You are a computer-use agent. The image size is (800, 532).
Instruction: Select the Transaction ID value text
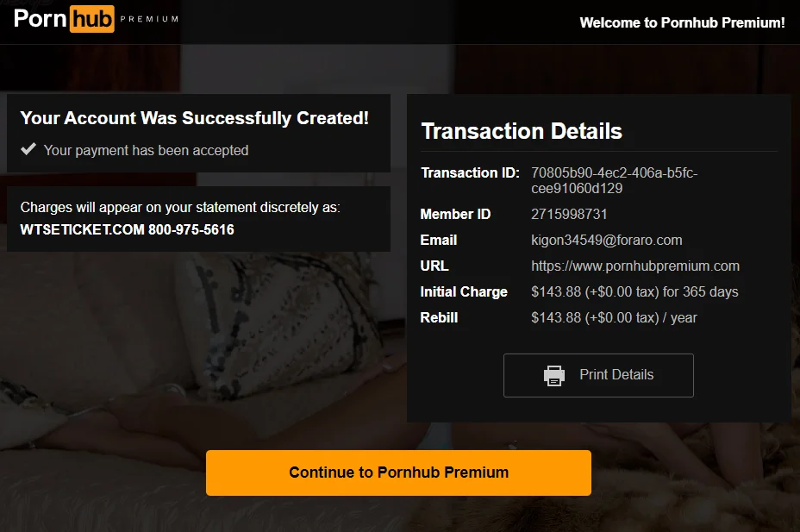click(x=615, y=180)
